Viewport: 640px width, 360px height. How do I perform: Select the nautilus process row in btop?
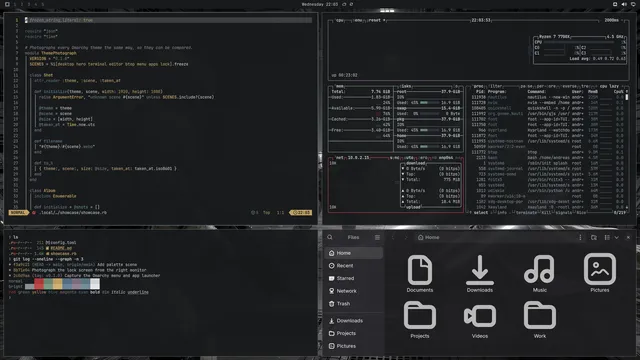pyautogui.click(x=547, y=97)
